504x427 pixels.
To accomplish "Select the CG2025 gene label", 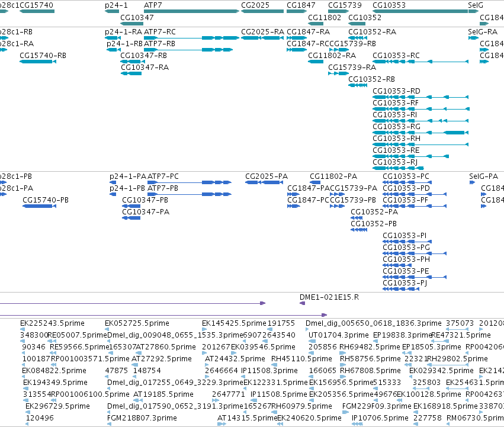I will [x=255, y=5].
